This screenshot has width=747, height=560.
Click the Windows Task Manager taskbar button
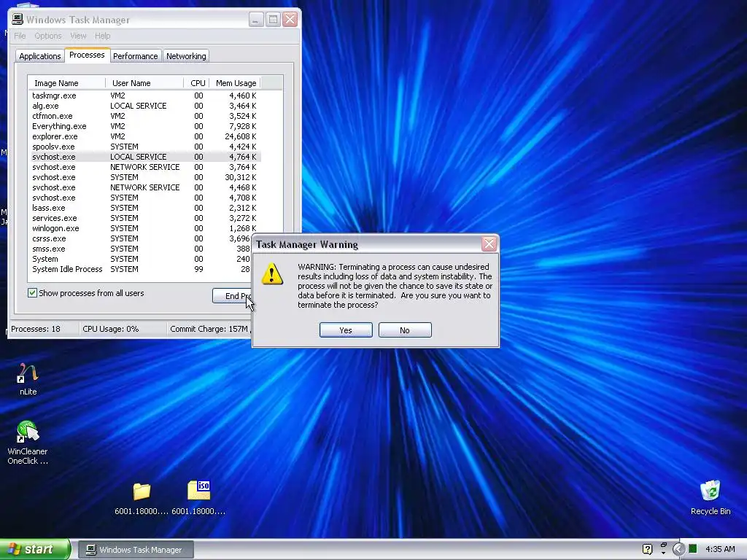[136, 550]
